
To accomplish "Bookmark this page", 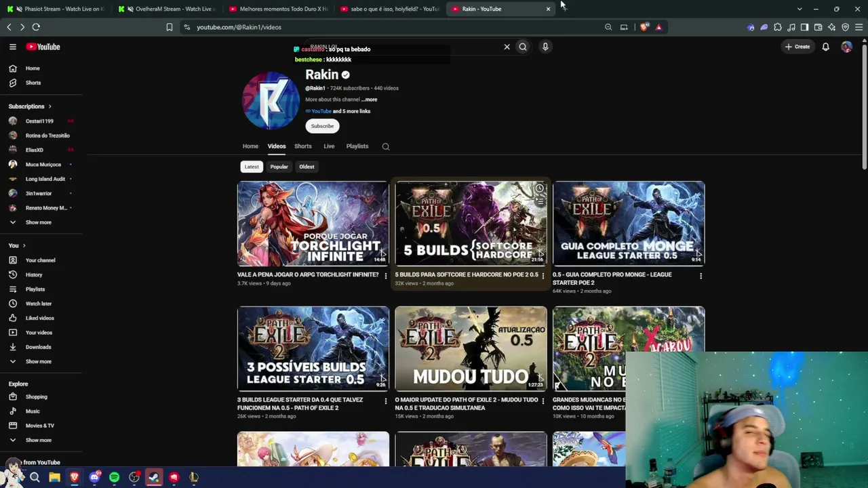I will click(x=170, y=27).
